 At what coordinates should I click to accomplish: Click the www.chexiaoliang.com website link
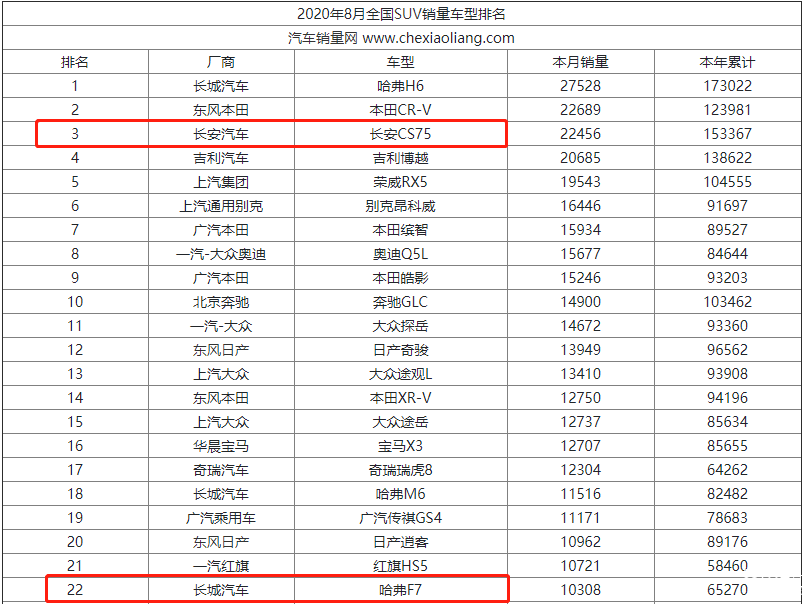click(438, 38)
